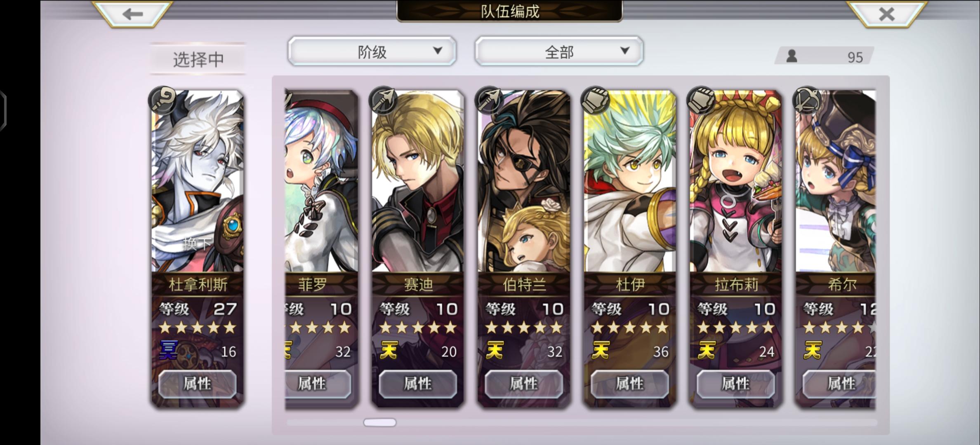This screenshot has height=445, width=980.
Task: Select the 选择中 tab label
Action: (x=198, y=60)
